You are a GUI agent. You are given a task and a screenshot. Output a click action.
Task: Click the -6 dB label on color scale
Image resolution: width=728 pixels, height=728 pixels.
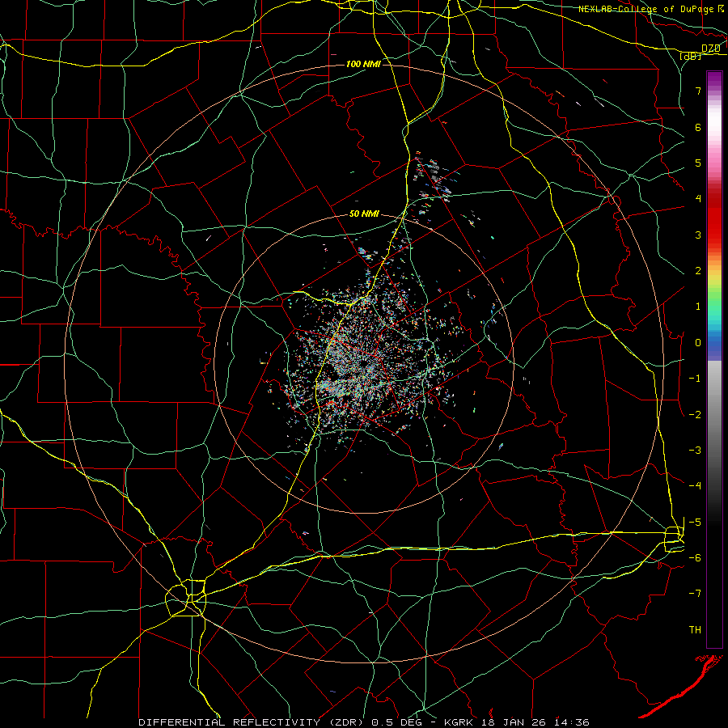click(695, 558)
